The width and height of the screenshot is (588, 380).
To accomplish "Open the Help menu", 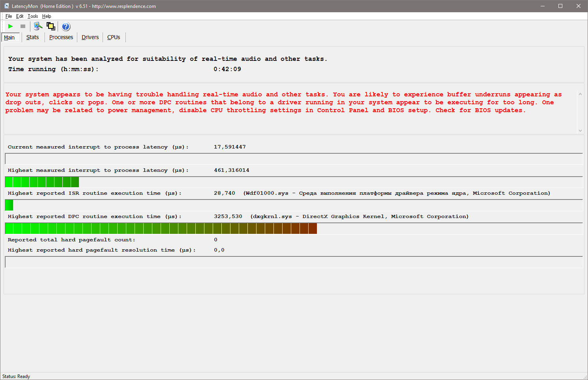I will click(x=47, y=16).
